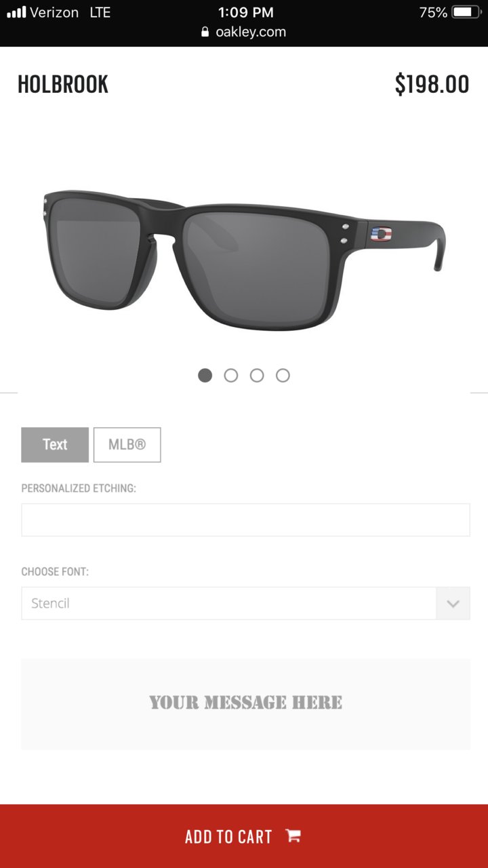This screenshot has height=868, width=488.
Task: Tap the cart icon in Add to Cart
Action: point(293,835)
